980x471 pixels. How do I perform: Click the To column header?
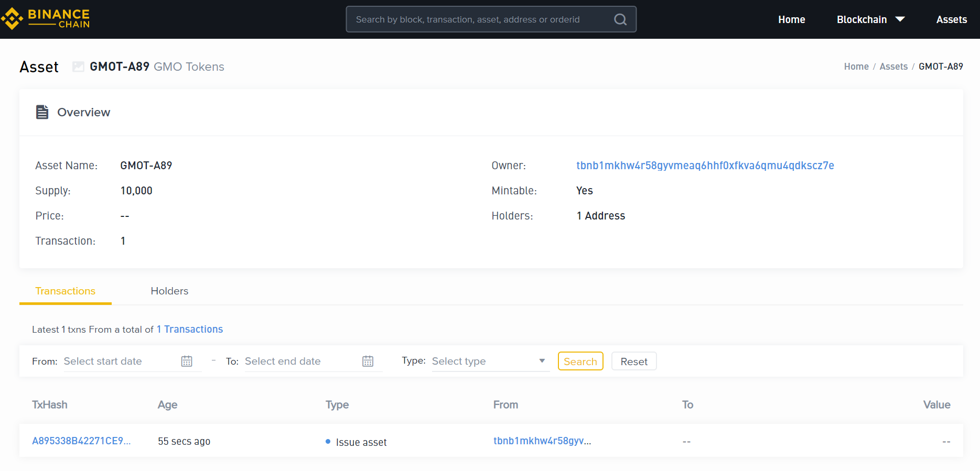pos(687,404)
